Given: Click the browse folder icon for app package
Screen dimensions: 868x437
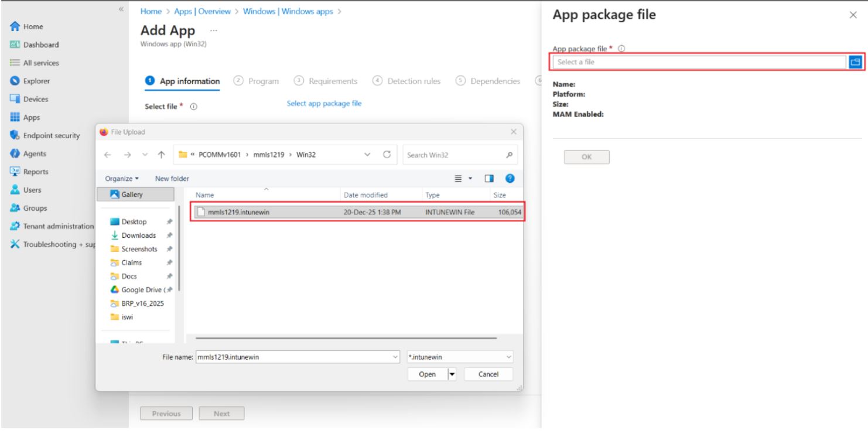Looking at the screenshot, I should (x=855, y=62).
